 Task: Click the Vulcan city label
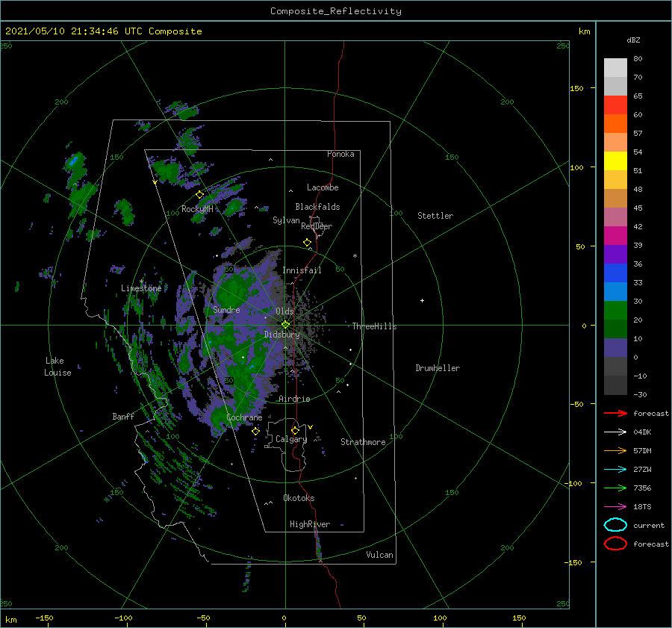(379, 555)
